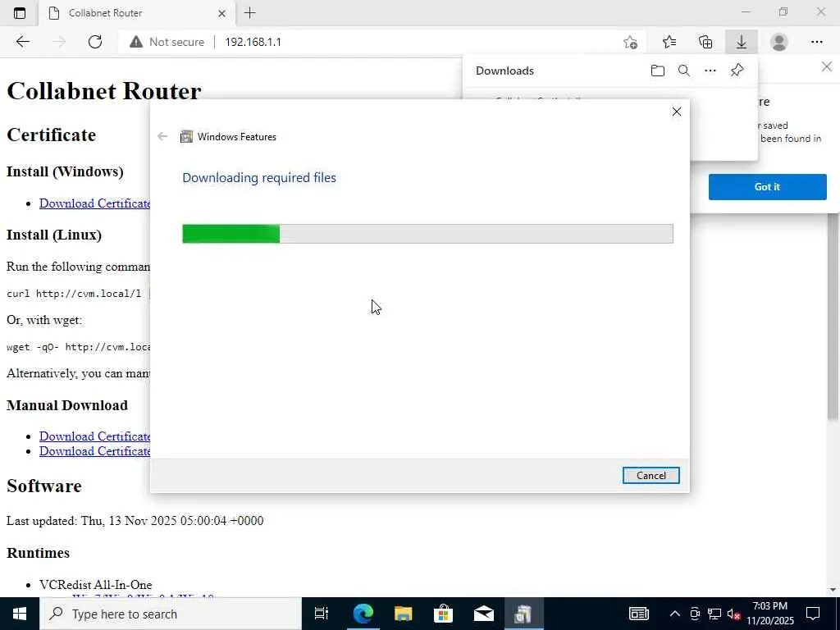840x630 pixels.
Task: Click the network tray icon
Action: (x=714, y=614)
